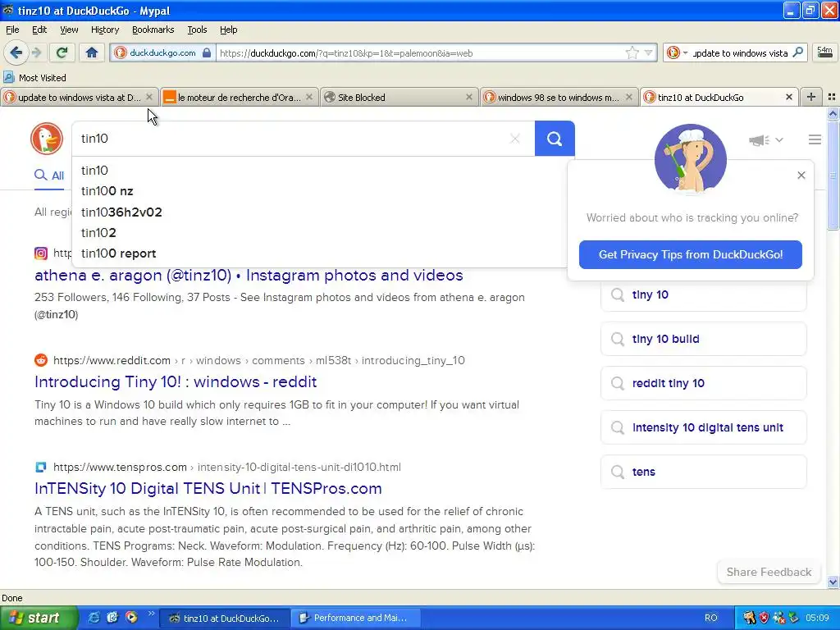Open the megaphone spread-the-word dropdown
This screenshot has height=630, width=840.
[765, 139]
